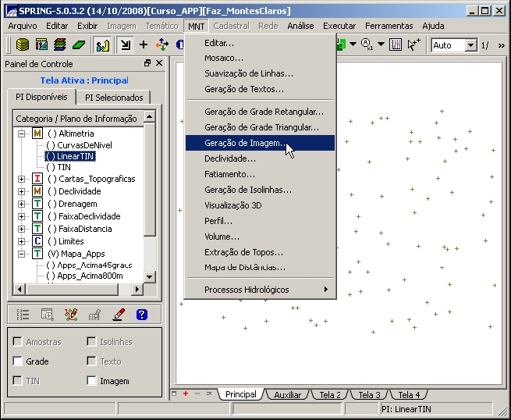The height and width of the screenshot is (420, 511).
Task: Select the CurvasDeNivel information plane
Action: 84,145
